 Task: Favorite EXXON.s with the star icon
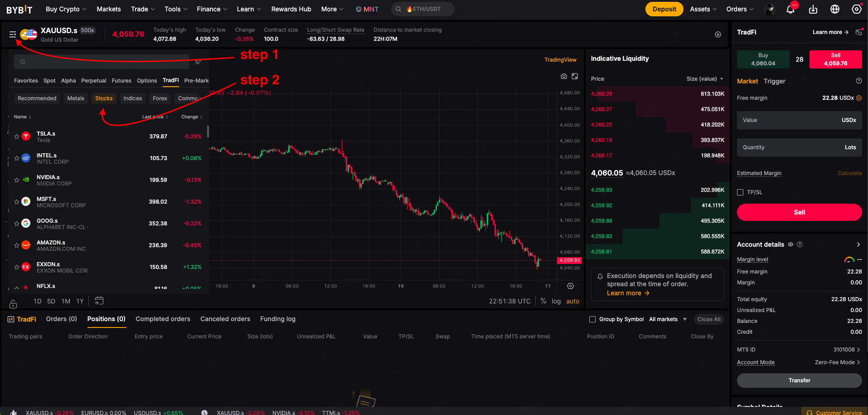point(17,267)
